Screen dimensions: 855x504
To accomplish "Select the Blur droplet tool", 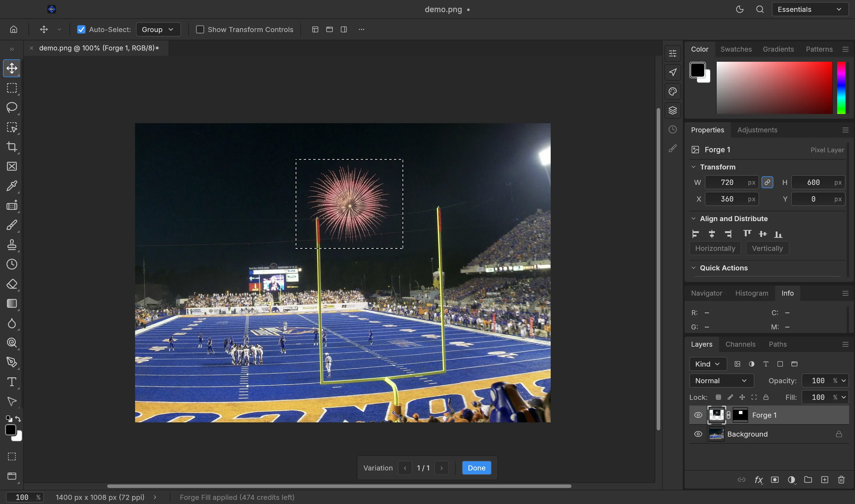I will pos(12,323).
